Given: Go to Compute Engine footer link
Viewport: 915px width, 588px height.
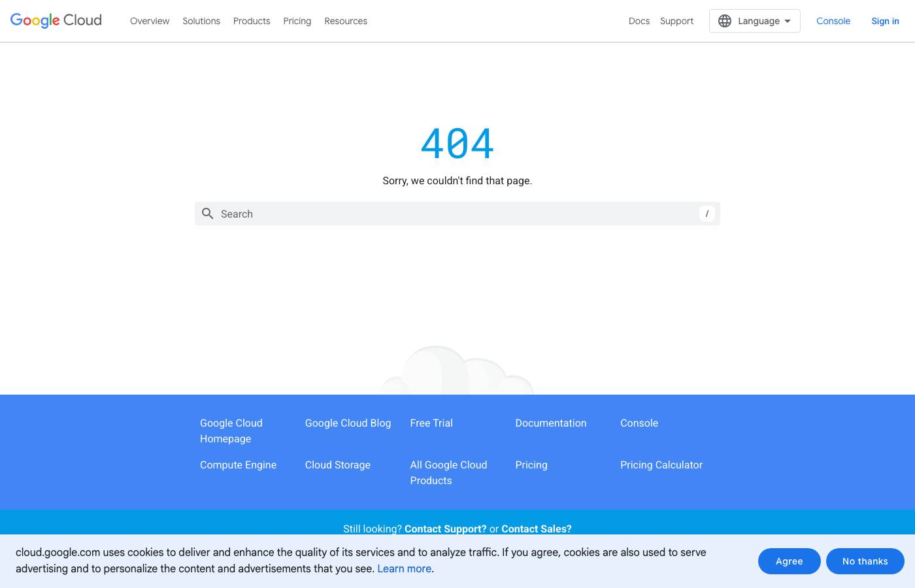Looking at the screenshot, I should tap(238, 465).
